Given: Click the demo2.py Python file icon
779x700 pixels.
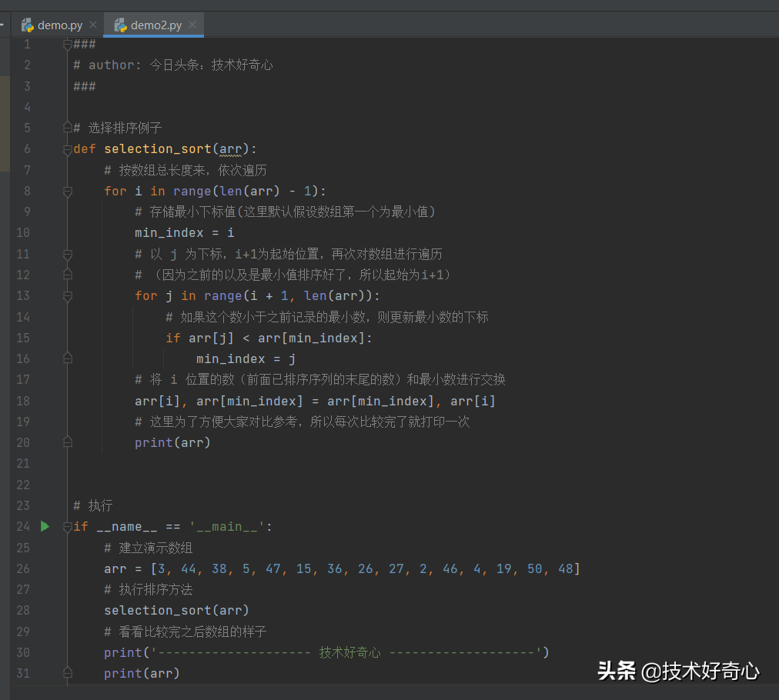Looking at the screenshot, I should tap(120, 25).
